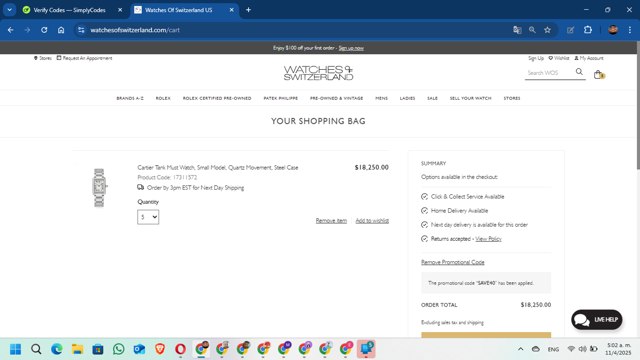The width and height of the screenshot is (640, 360).
Task: Open Microsoft Store from taskbar
Action: pos(98,349)
